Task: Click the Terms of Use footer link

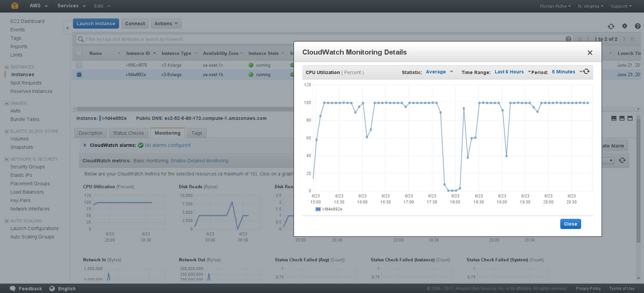Action: click(x=622, y=289)
